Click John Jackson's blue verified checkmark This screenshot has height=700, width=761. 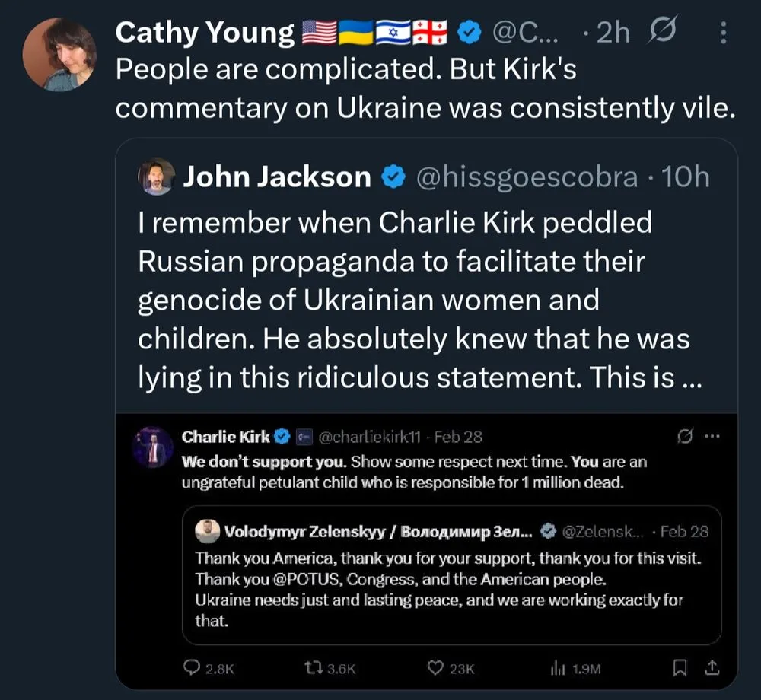click(393, 177)
